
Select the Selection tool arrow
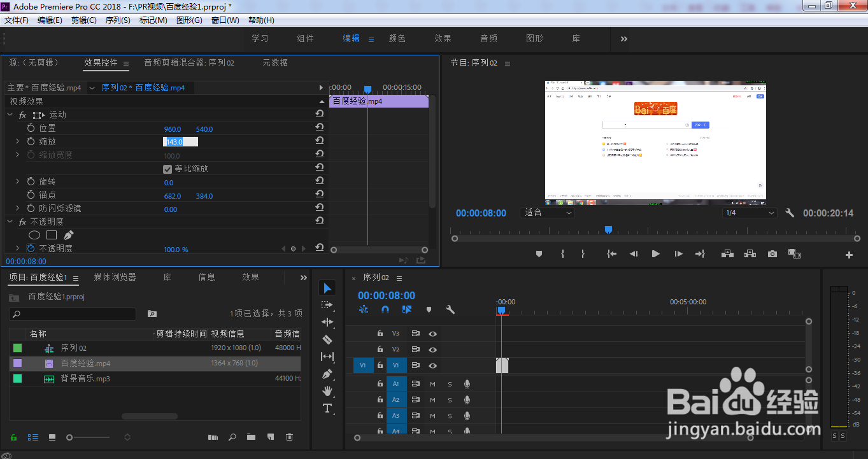pyautogui.click(x=327, y=288)
